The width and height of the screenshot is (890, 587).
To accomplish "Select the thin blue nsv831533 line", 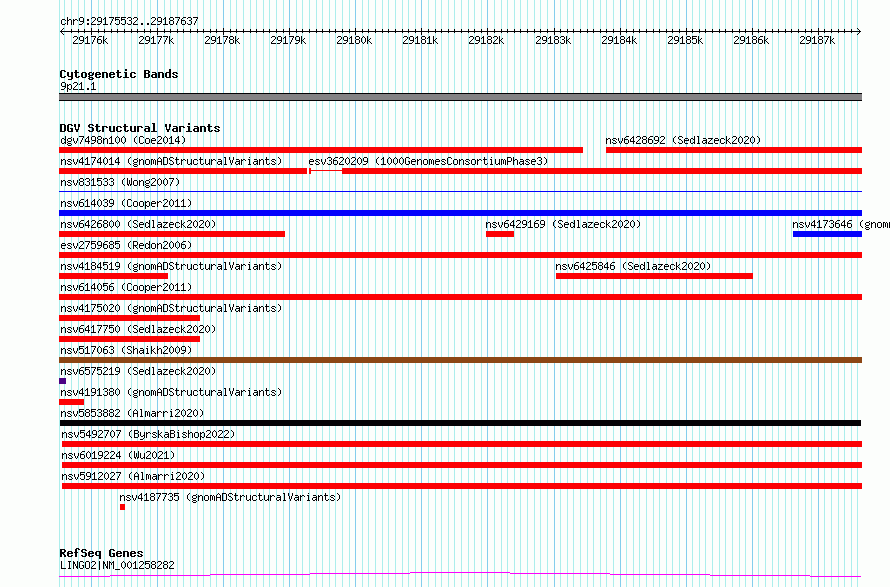I will (460, 191).
